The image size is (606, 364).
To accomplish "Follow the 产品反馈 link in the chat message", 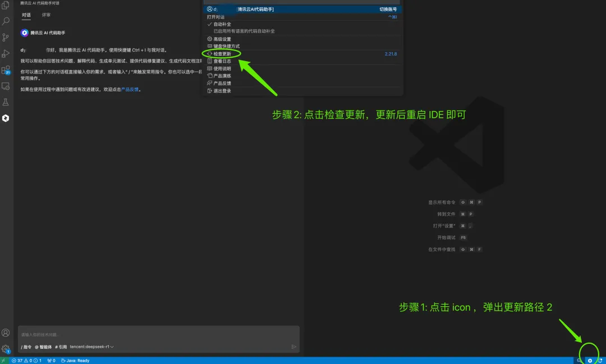I will [130, 89].
